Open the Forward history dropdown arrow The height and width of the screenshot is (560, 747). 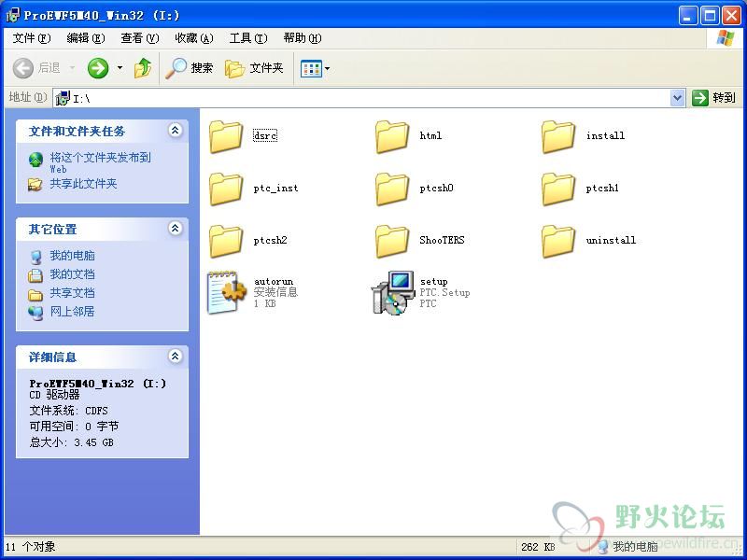[x=120, y=68]
